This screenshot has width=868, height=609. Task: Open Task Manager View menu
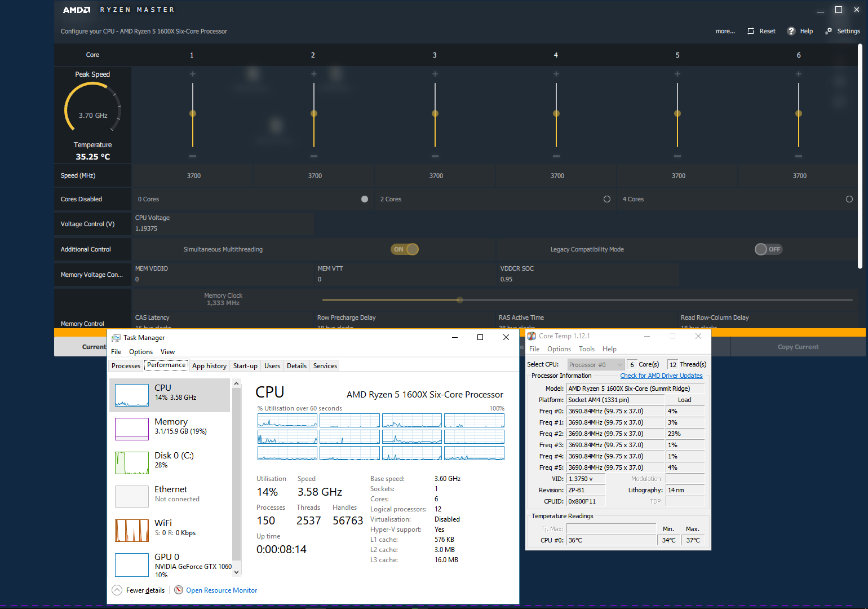(168, 352)
